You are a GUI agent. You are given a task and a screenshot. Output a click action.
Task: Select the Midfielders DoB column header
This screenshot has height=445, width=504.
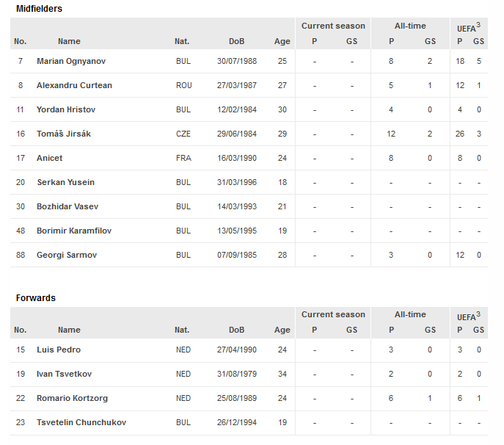236,42
